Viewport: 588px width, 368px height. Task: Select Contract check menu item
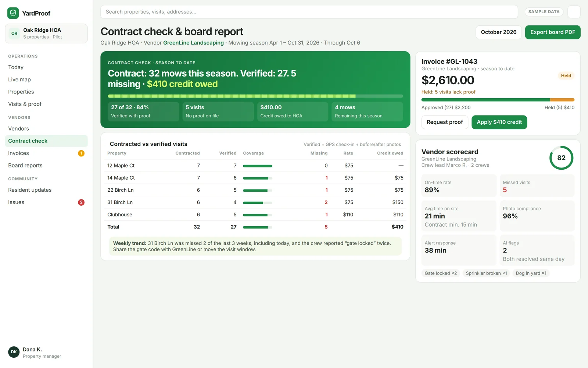click(46, 141)
